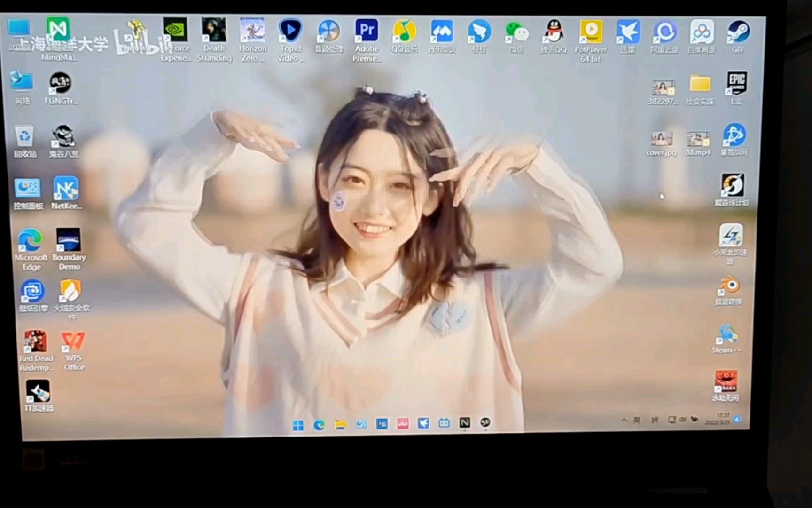812x508 pixels.
Task: Open the Dyson Sphere Program shortcut
Action: [732, 190]
